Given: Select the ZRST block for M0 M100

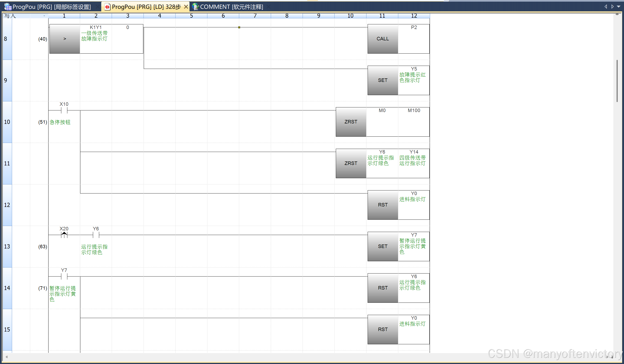Looking at the screenshot, I should coord(351,122).
